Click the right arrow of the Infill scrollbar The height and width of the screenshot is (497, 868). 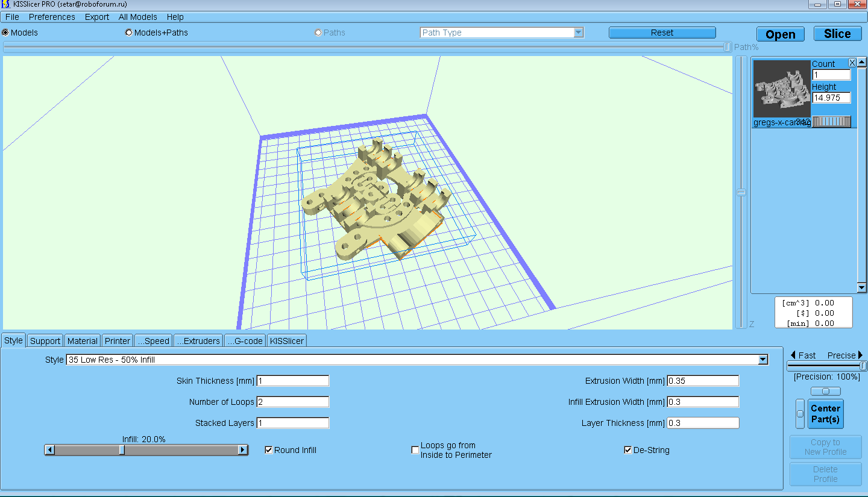click(242, 450)
